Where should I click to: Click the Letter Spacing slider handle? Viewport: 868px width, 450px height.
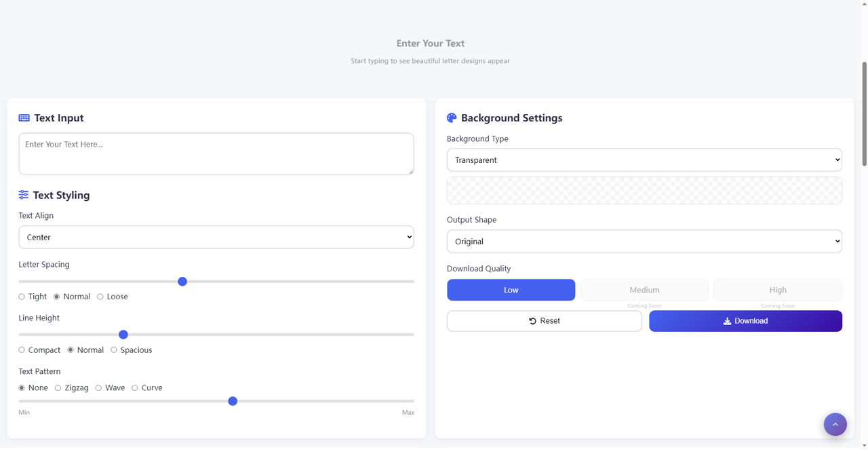click(x=182, y=282)
